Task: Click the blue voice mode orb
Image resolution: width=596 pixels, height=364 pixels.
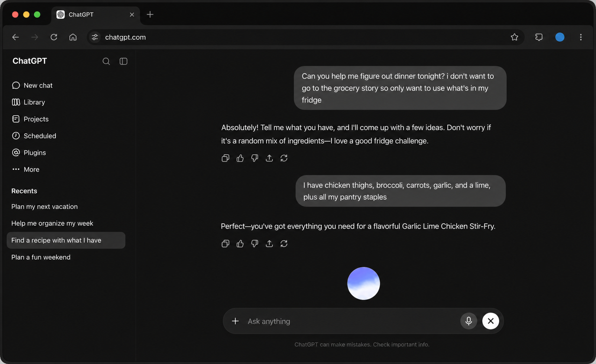Action: click(x=363, y=283)
